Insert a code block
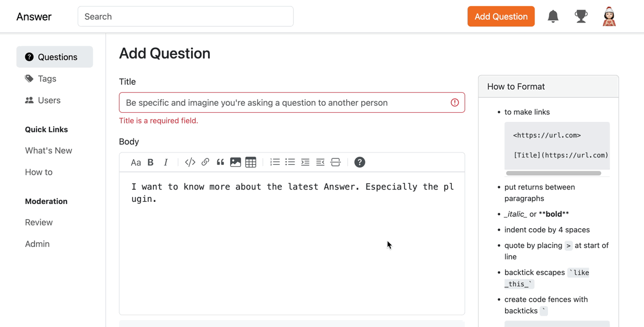Screen dimensions: 644x327 [x=190, y=162]
